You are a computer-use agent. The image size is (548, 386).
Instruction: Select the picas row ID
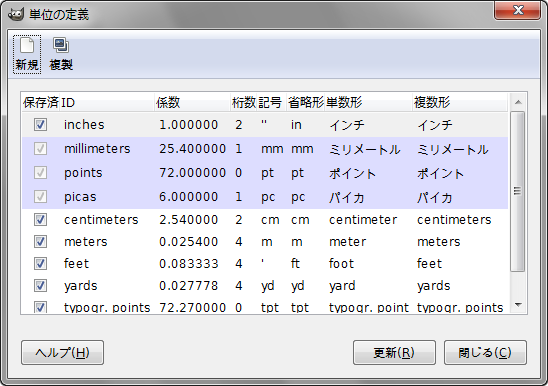pos(80,196)
